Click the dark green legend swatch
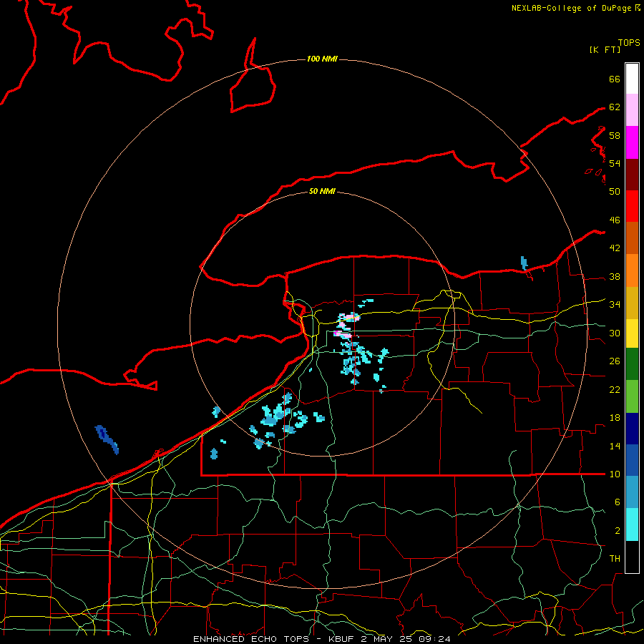The width and height of the screenshot is (644, 644). (632, 364)
